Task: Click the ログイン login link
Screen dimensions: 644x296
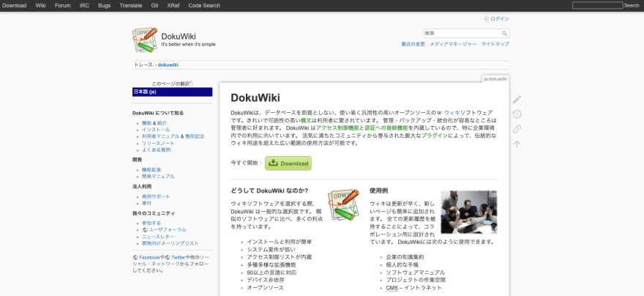Action: tap(500, 19)
